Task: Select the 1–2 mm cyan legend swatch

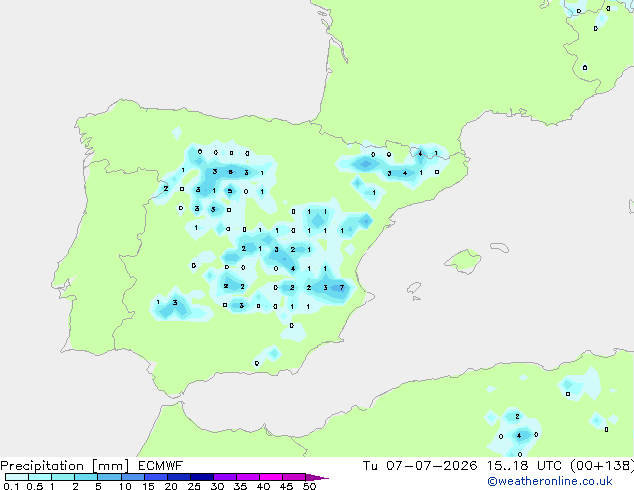Action: (x=63, y=477)
